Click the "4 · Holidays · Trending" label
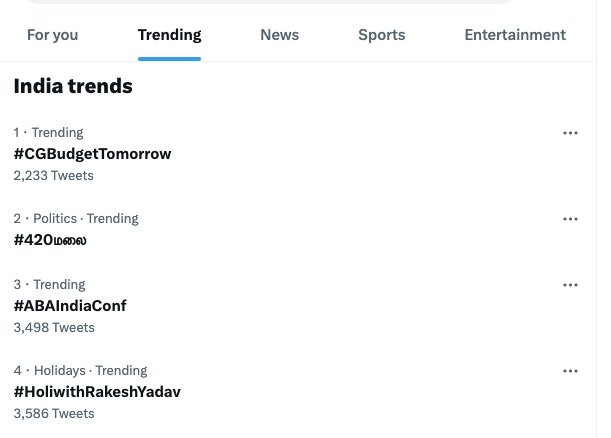Viewport: 611px width, 438px height. coord(80,370)
